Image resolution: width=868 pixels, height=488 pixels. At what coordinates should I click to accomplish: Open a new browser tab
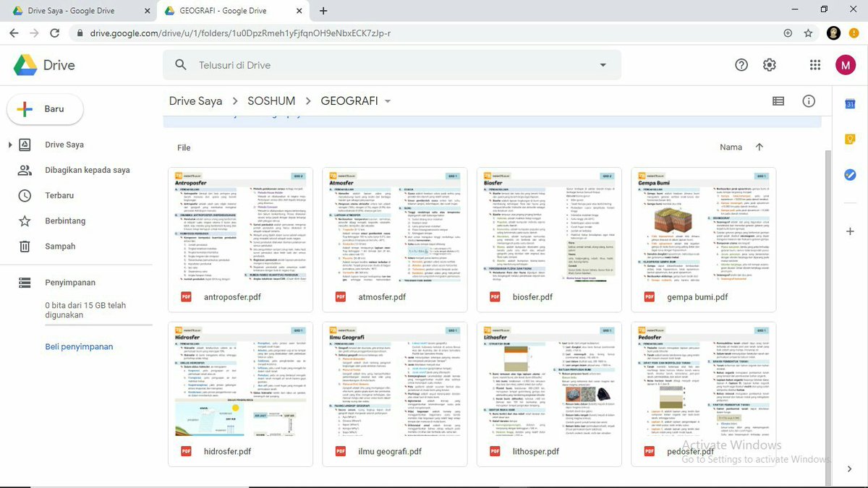click(x=323, y=11)
